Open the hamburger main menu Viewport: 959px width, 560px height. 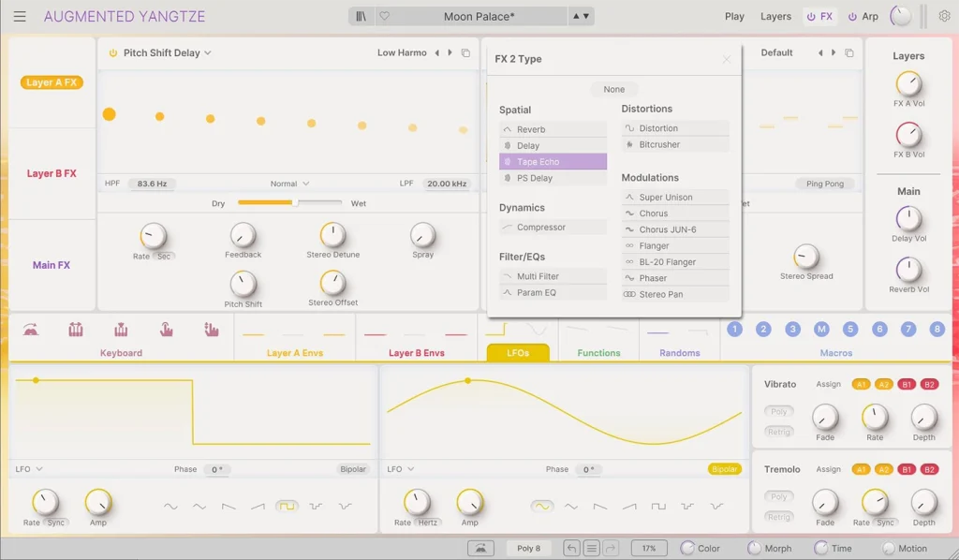pos(20,17)
